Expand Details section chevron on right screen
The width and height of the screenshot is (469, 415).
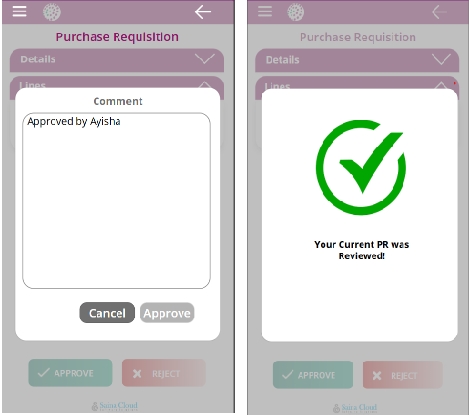tap(441, 59)
